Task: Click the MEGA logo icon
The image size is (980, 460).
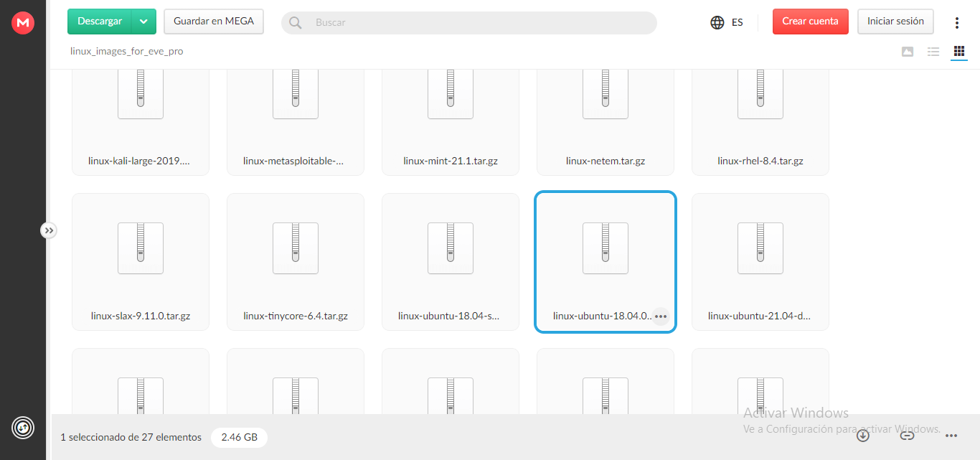Action: pyautogui.click(x=23, y=23)
